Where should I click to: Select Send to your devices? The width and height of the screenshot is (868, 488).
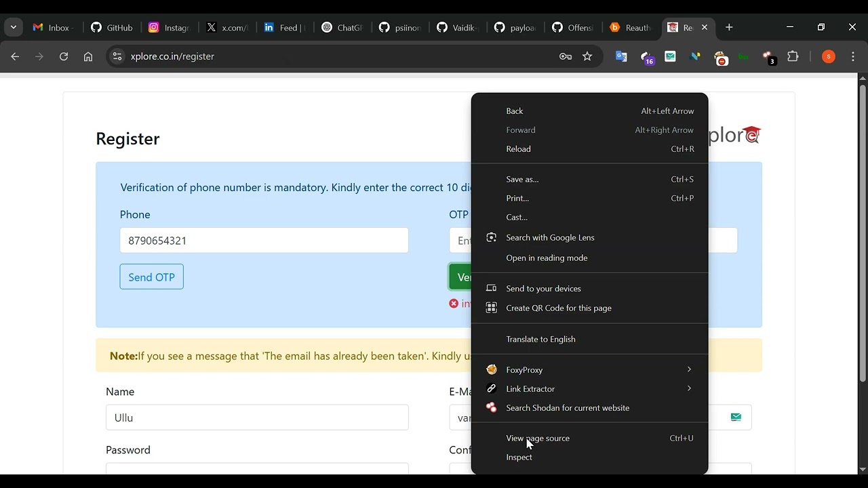point(589,289)
